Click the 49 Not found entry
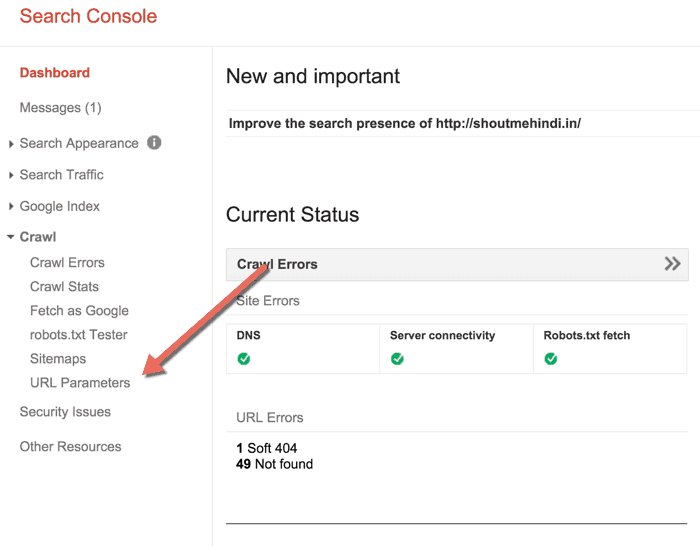The image size is (700, 546). click(275, 464)
